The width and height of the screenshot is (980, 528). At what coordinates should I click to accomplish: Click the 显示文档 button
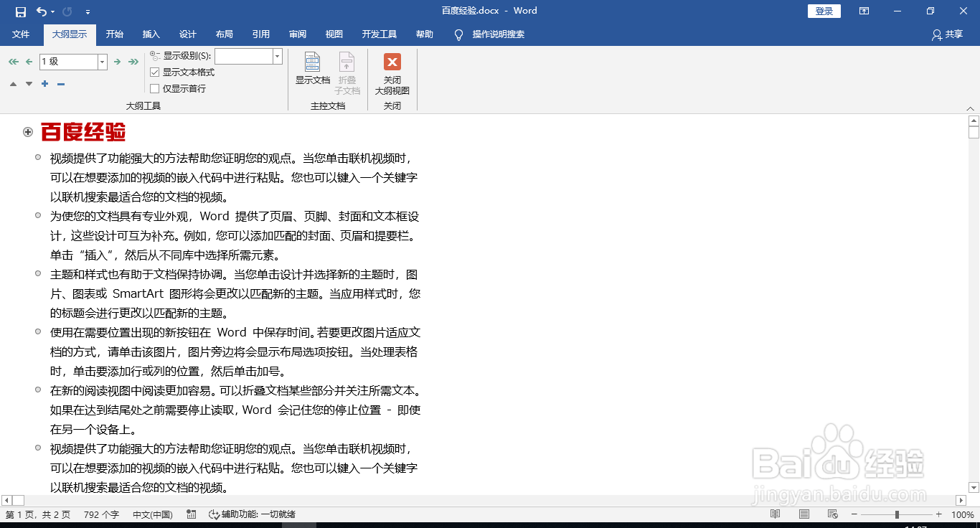pyautogui.click(x=313, y=70)
